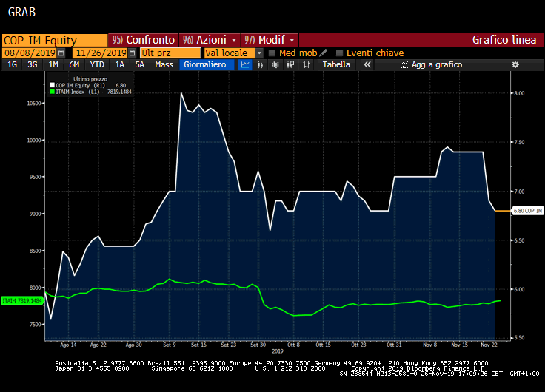Open the start date calendar picker

[61, 53]
